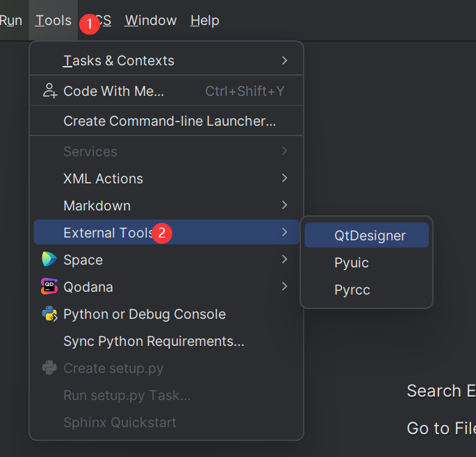Expand the Tasks & Contexts submenu arrow

284,60
